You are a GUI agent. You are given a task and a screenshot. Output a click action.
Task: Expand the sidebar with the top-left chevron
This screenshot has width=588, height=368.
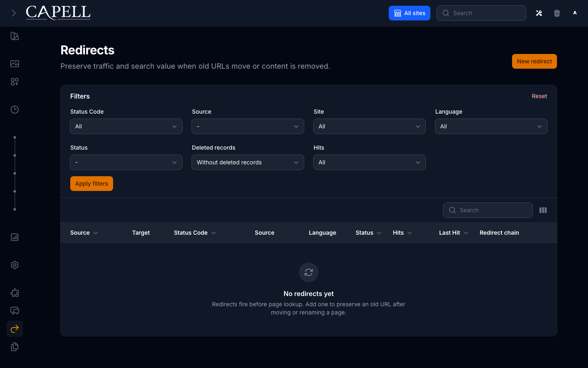(x=14, y=13)
